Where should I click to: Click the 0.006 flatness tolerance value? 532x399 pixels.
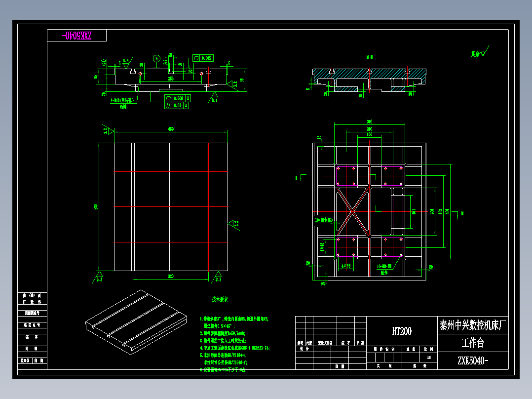pyautogui.click(x=179, y=98)
